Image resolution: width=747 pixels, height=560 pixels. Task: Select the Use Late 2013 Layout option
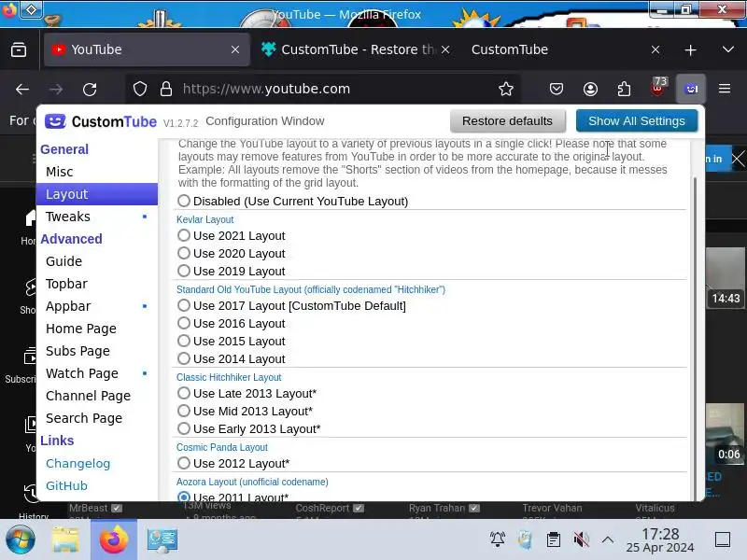point(183,393)
